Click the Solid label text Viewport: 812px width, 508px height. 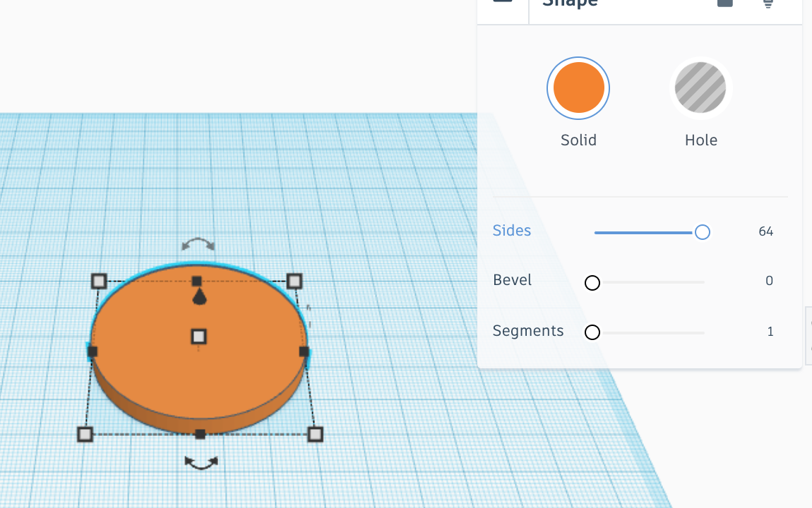pos(578,140)
